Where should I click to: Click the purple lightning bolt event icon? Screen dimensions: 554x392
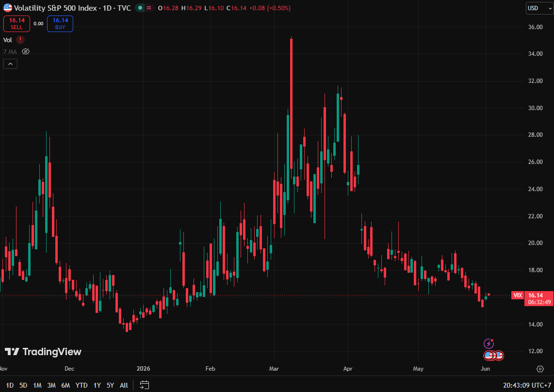pos(489,343)
